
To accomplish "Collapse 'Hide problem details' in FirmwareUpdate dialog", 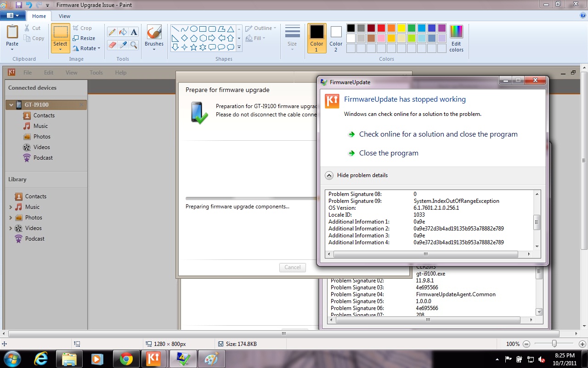I will coord(356,175).
